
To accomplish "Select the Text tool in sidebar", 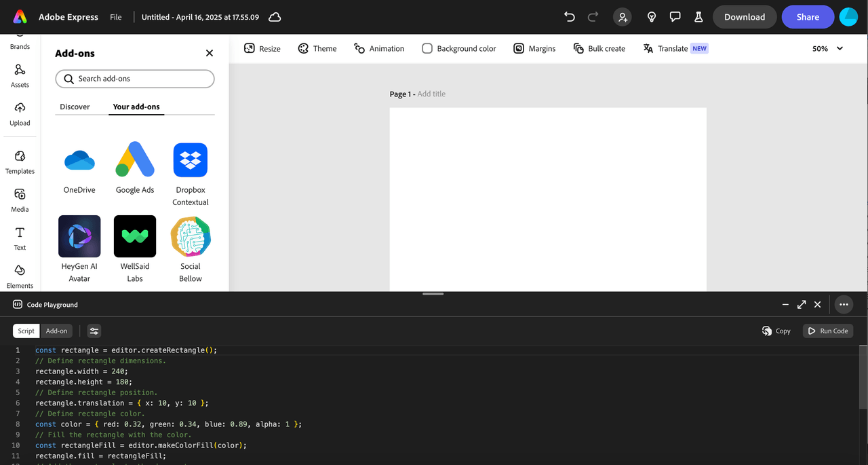I will (20, 238).
